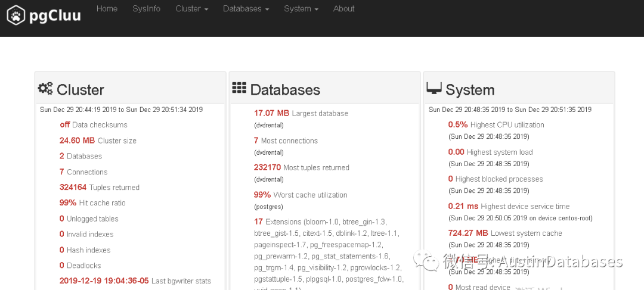The width and height of the screenshot is (644, 290).
Task: Click the System panel heading
Action: [470, 90]
